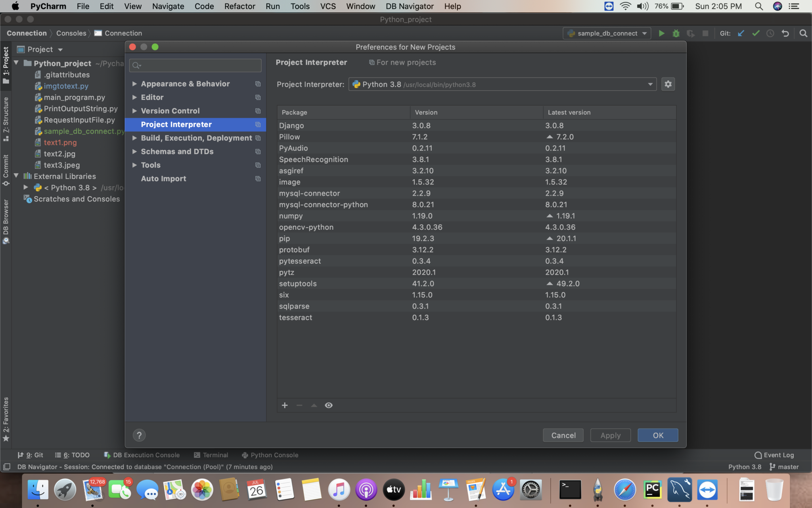The image size is (812, 508).
Task: Open Search Everywhere magnifier in toolbar
Action: coord(803,33)
